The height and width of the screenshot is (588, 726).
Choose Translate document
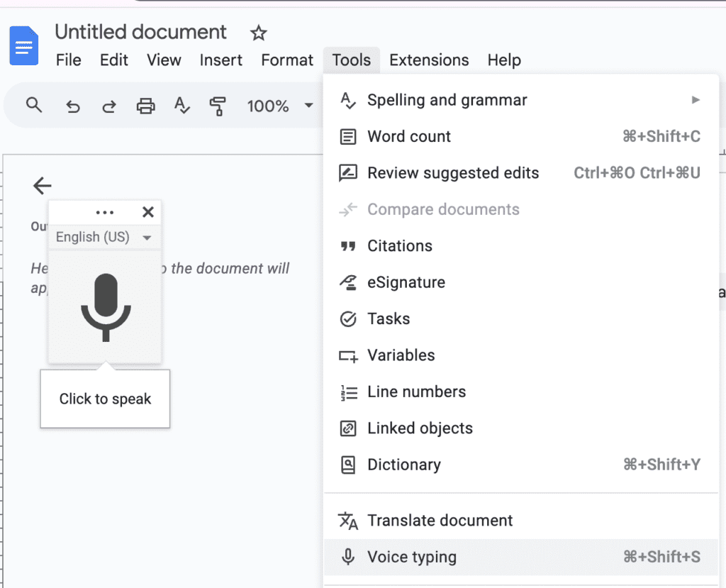[440, 520]
